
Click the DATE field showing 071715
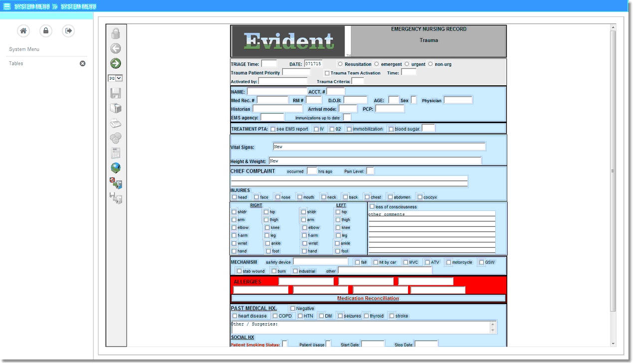313,64
